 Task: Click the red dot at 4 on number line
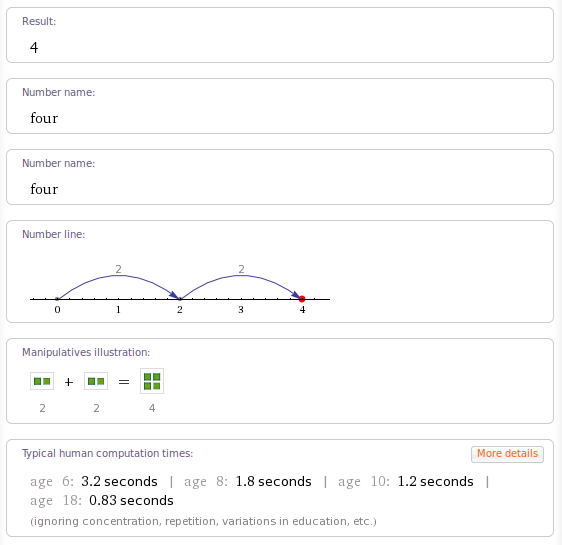point(302,298)
